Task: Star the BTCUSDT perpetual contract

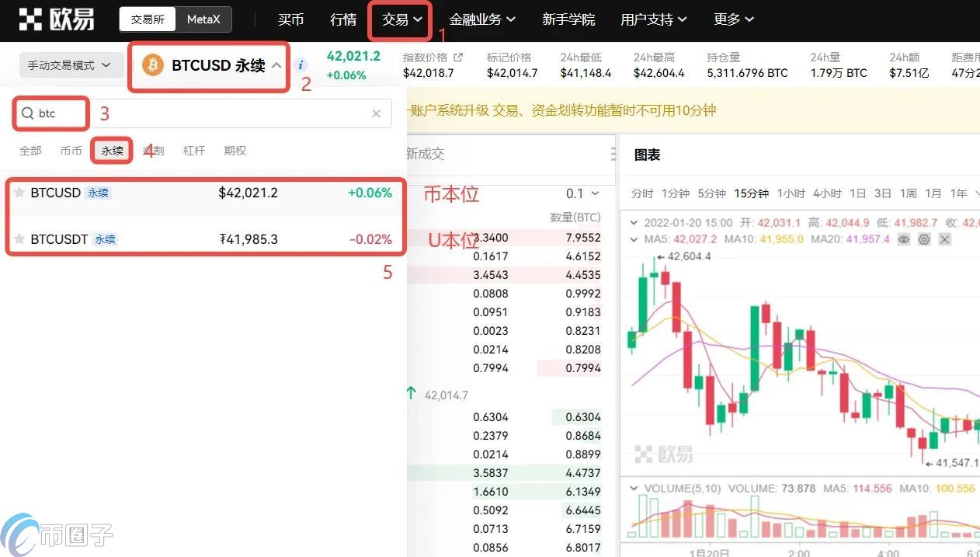Action: coord(19,239)
